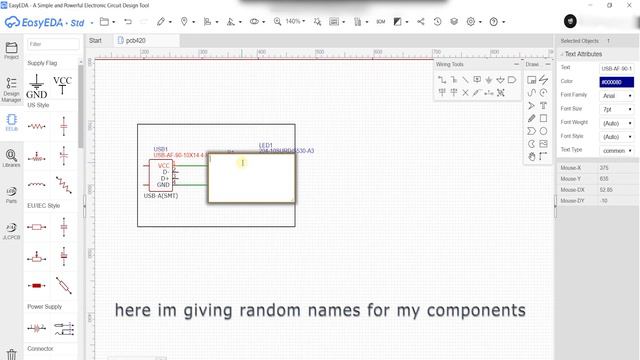This screenshot has width=640, height=360.
Task: Click the Share toolbar icon
Action: (421, 22)
